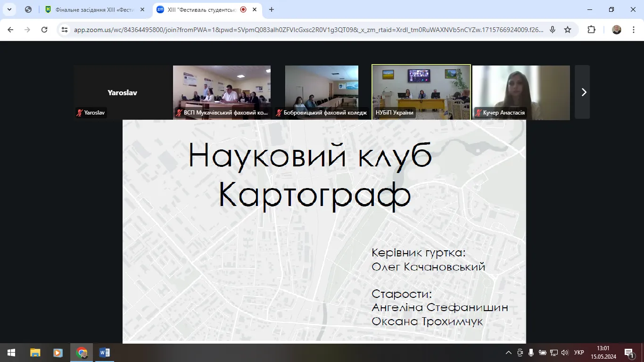
Task: Open the tab search dropdown arrow
Action: (8, 9)
